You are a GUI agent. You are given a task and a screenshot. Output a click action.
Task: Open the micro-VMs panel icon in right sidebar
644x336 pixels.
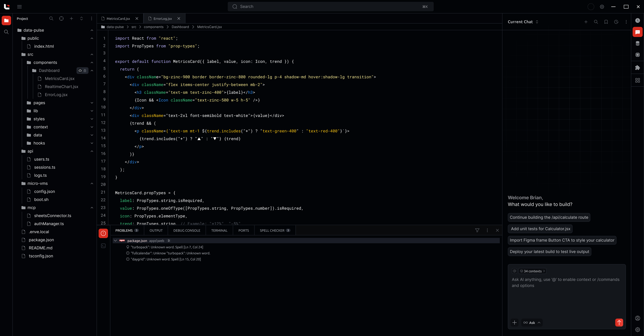(638, 55)
